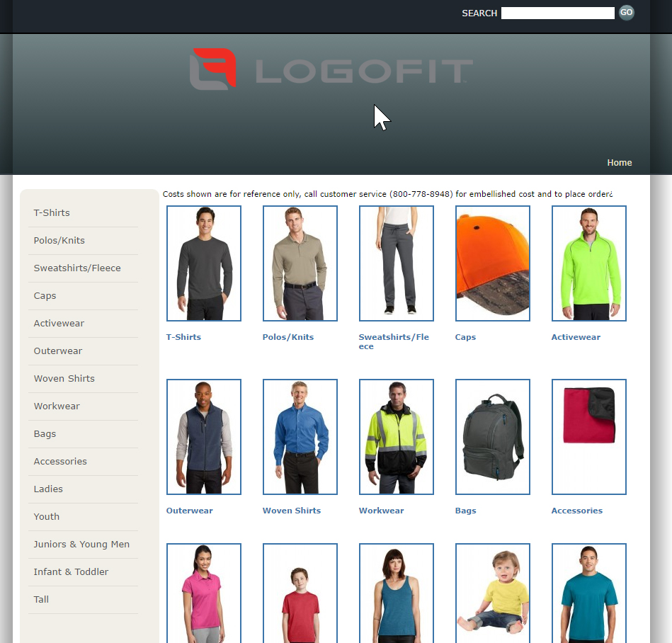Open the Ladies category link
Image resolution: width=672 pixels, height=643 pixels.
pyautogui.click(x=47, y=489)
